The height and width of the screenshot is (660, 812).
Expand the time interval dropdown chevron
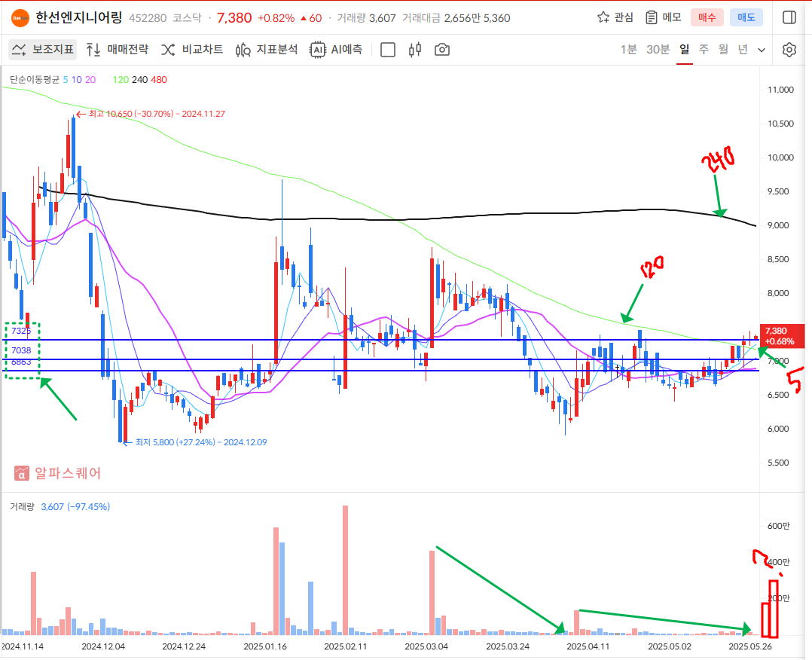tap(762, 50)
